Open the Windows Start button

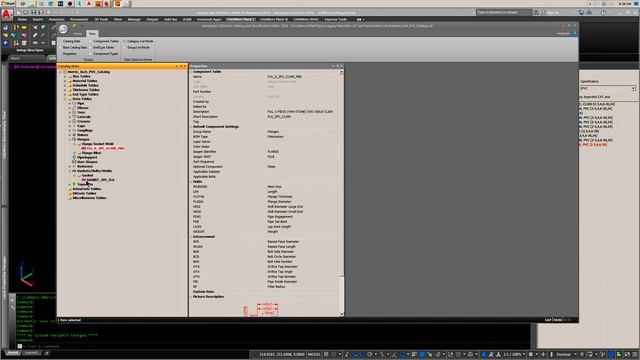(x=7, y=3)
